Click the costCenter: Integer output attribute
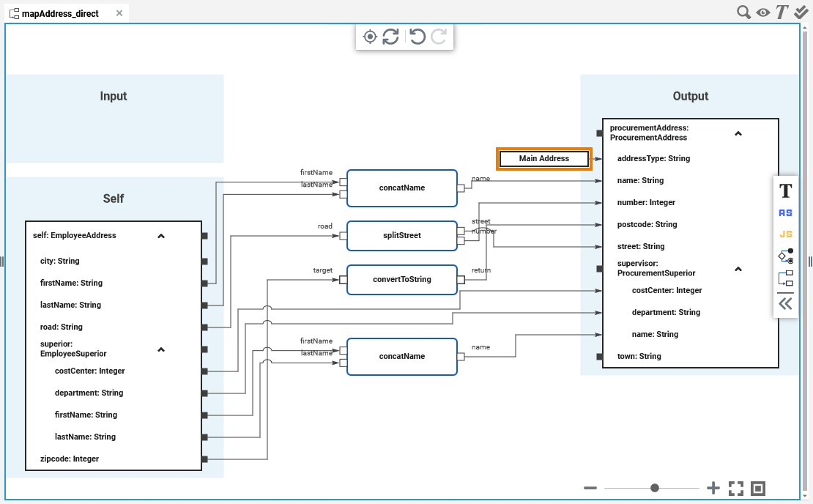The image size is (813, 504). coord(667,290)
